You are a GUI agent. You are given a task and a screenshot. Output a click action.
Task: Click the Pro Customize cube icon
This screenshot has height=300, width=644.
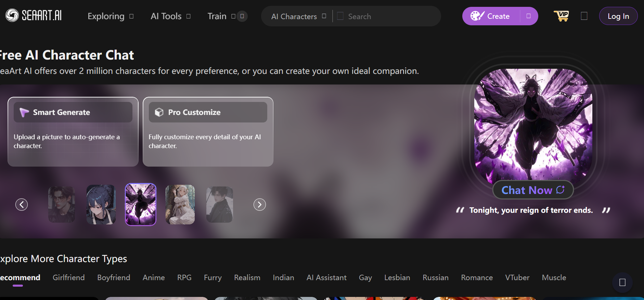(x=159, y=112)
